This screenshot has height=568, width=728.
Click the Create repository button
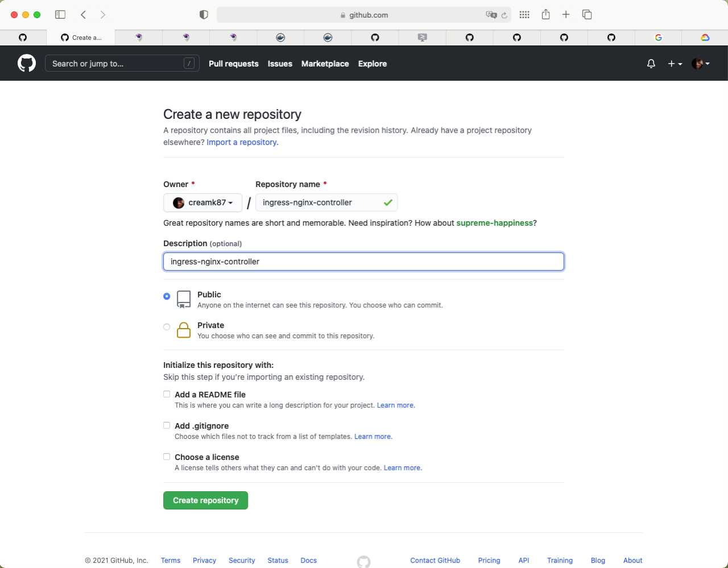[205, 500]
